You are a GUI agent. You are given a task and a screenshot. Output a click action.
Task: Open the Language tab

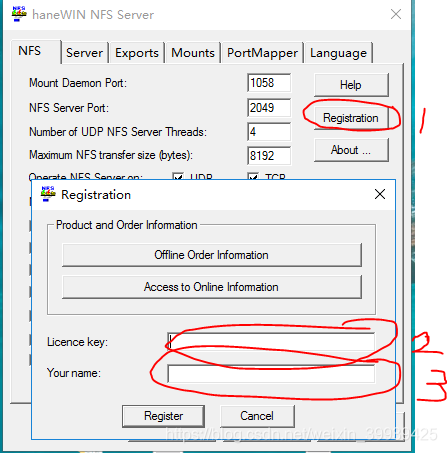point(338,53)
